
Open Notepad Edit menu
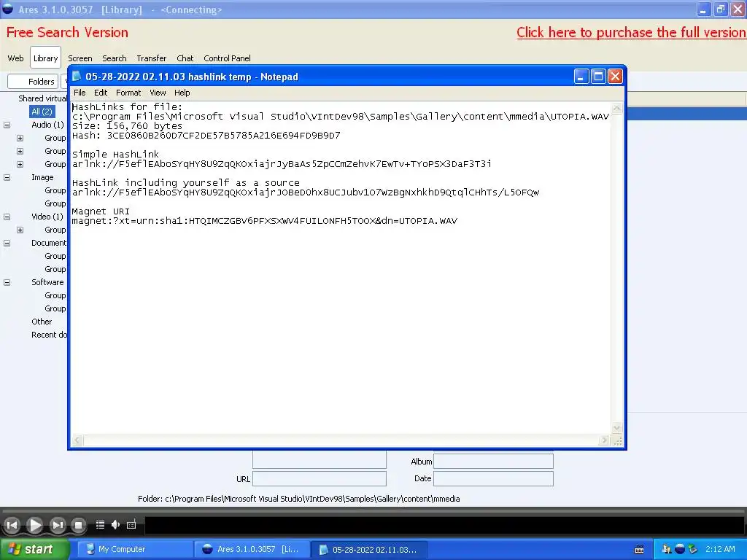point(101,93)
